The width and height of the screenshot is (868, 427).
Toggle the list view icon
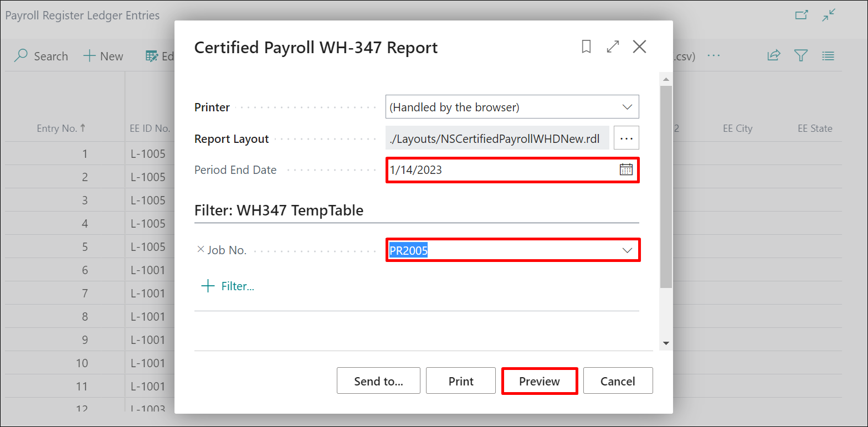tap(828, 55)
